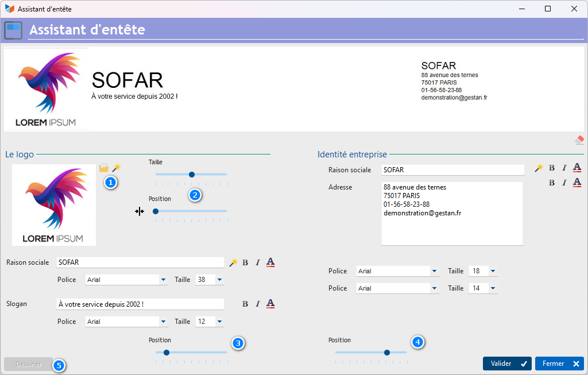Open the Police dropdown beside Taille 14
Image resolution: width=588 pixels, height=375 pixels.
pyautogui.click(x=435, y=288)
